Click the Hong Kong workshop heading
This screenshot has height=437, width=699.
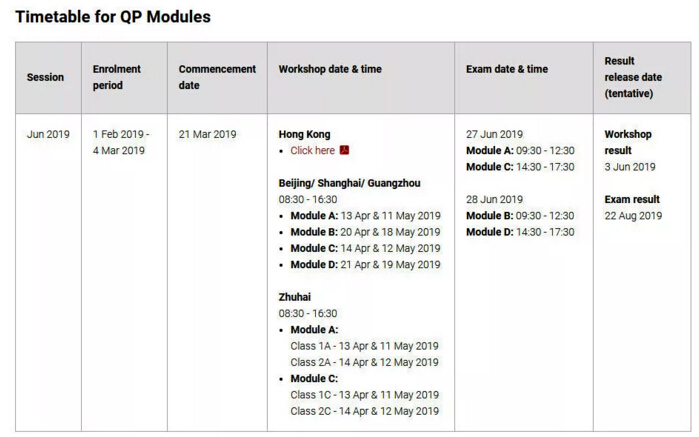point(304,134)
